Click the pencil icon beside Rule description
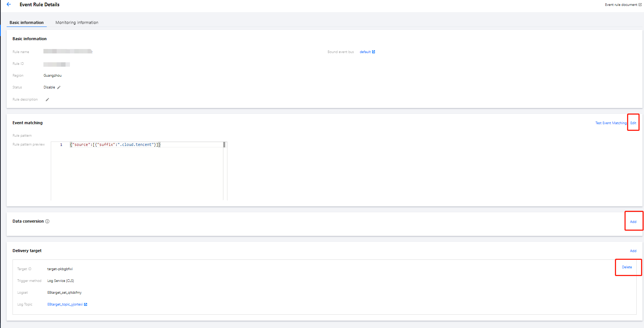The width and height of the screenshot is (644, 328). (x=47, y=100)
